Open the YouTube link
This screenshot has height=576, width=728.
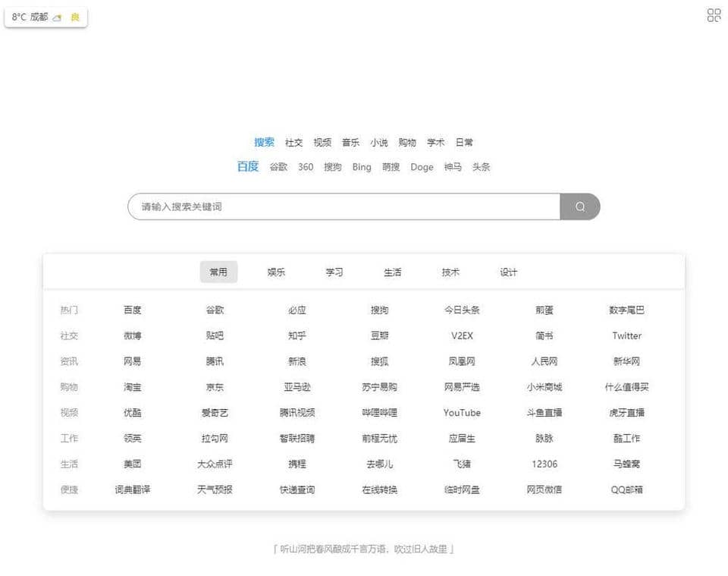pos(462,413)
